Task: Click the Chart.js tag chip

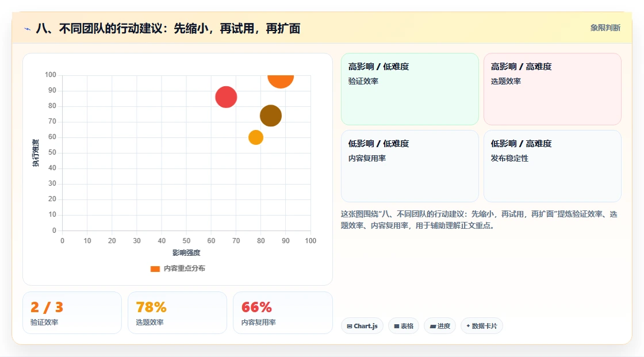Action: click(x=362, y=326)
